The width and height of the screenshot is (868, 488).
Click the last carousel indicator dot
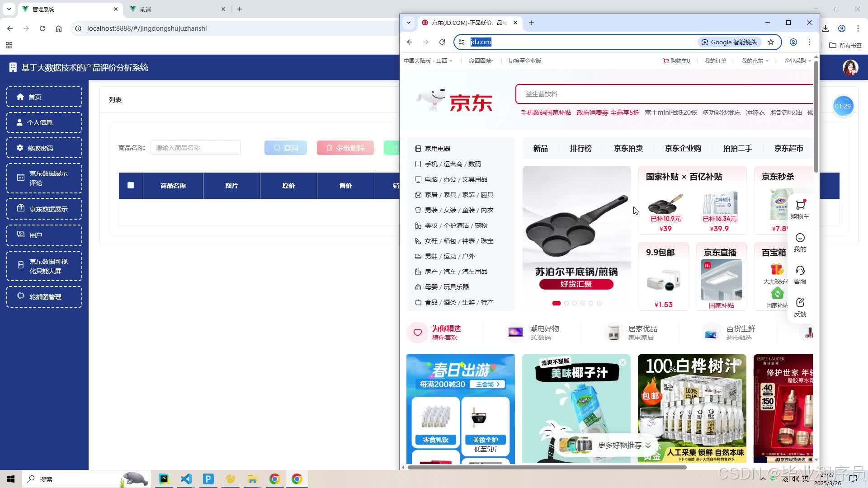[599, 303]
